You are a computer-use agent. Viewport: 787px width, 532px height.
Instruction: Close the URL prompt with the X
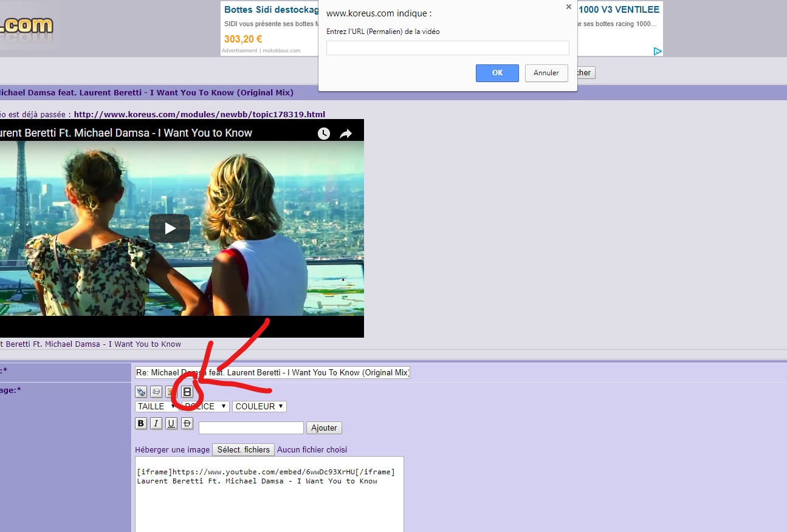point(569,7)
